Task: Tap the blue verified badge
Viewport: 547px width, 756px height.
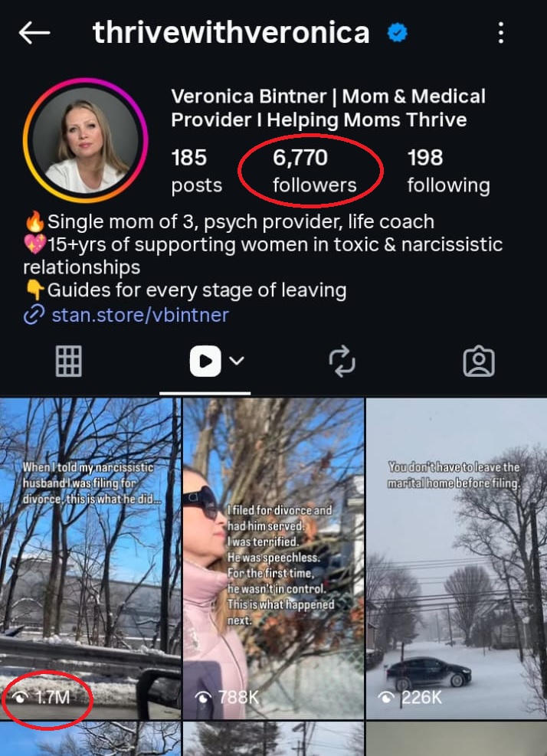Action: [x=398, y=33]
